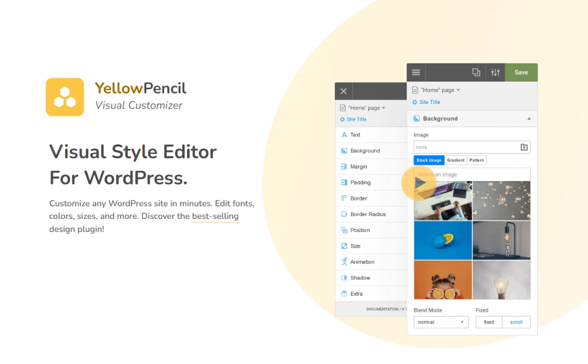Click the Background icon in the back panel list

click(344, 151)
